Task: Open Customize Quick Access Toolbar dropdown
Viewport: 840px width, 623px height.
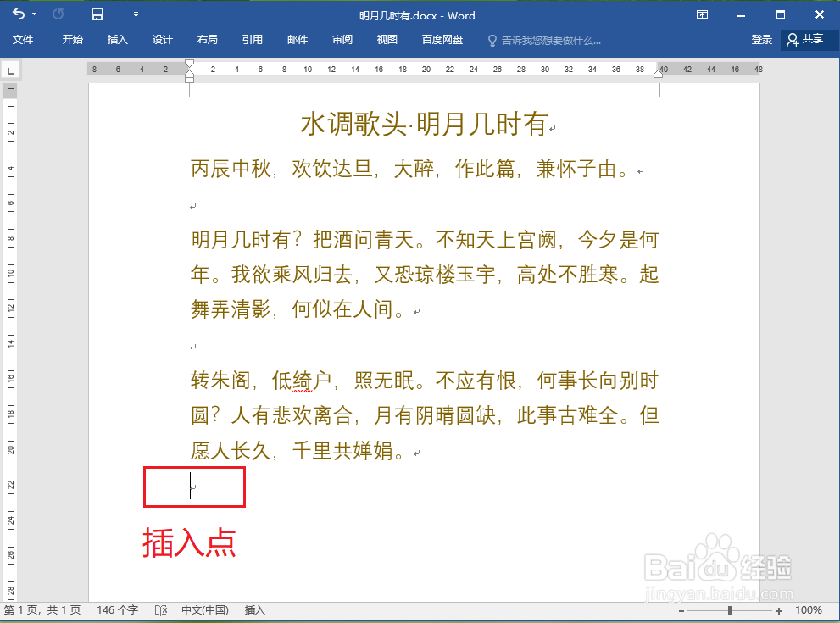Action: click(136, 14)
